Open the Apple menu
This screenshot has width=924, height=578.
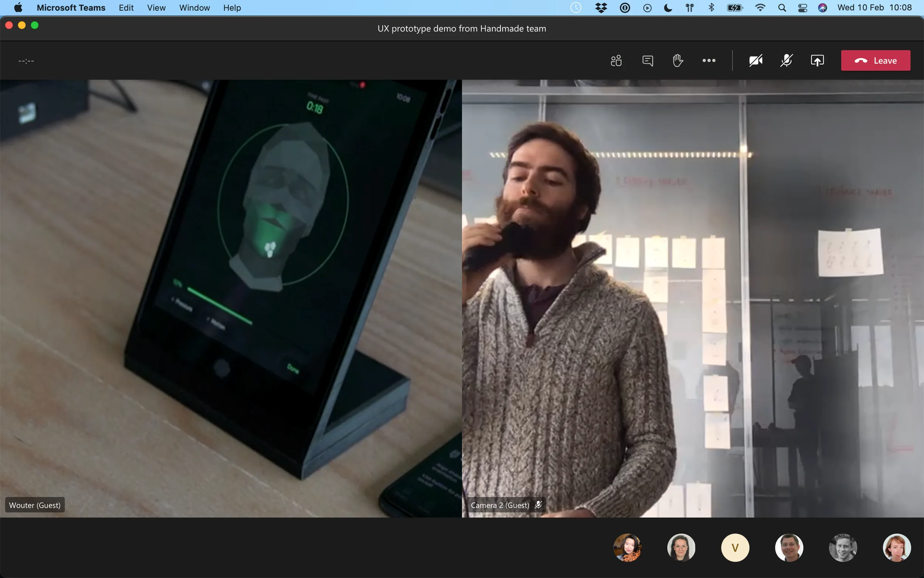18,8
